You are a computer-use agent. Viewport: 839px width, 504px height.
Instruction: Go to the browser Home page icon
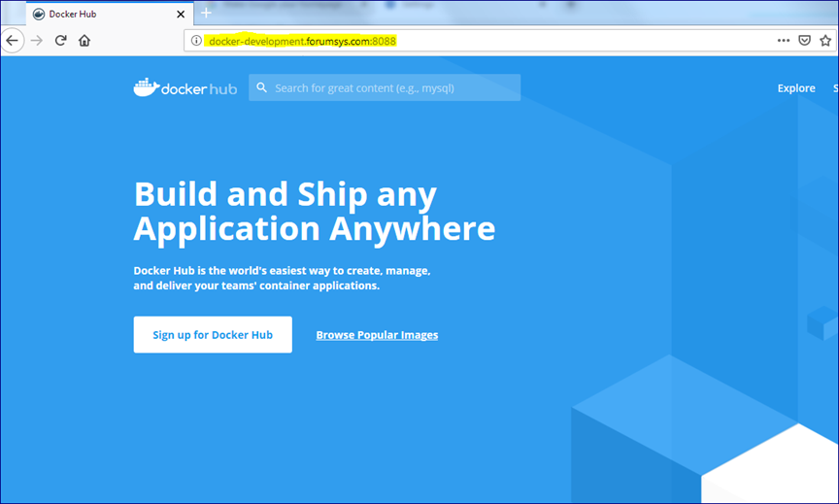click(84, 41)
